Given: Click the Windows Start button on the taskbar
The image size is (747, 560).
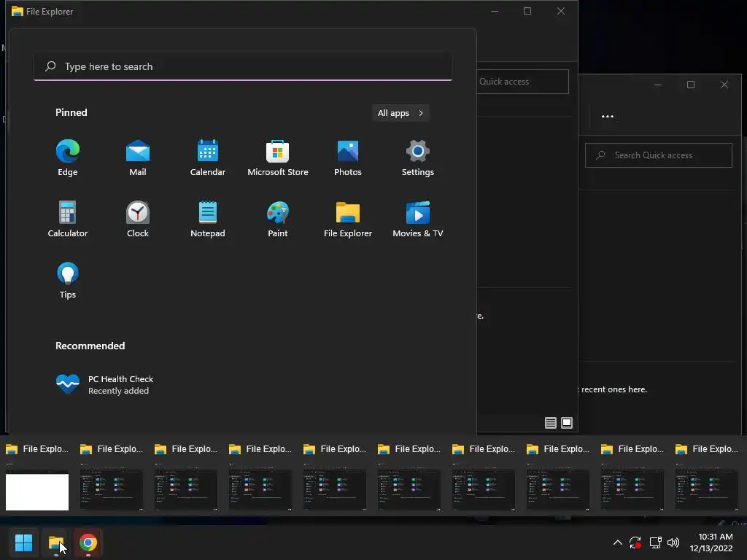Looking at the screenshot, I should click(x=24, y=542).
